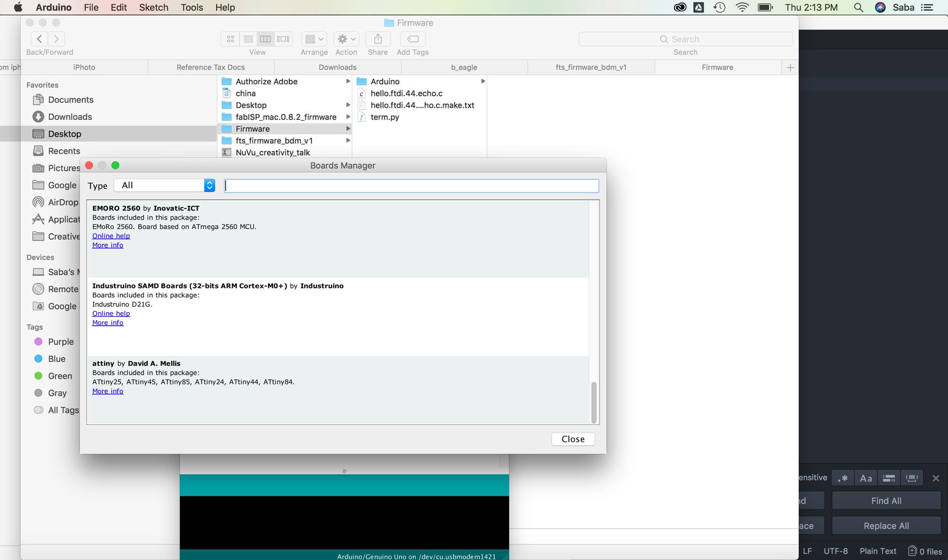Select the term.py file
This screenshot has width=948, height=560.
coord(385,117)
